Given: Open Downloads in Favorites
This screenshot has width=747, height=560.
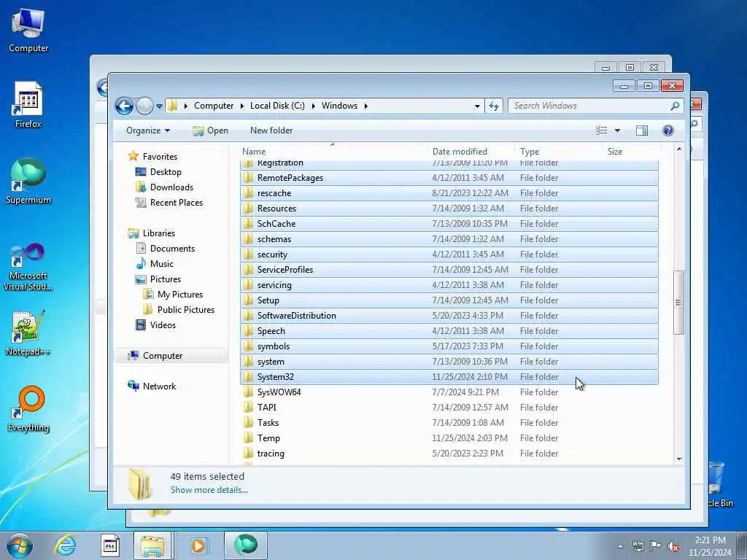Looking at the screenshot, I should [171, 187].
